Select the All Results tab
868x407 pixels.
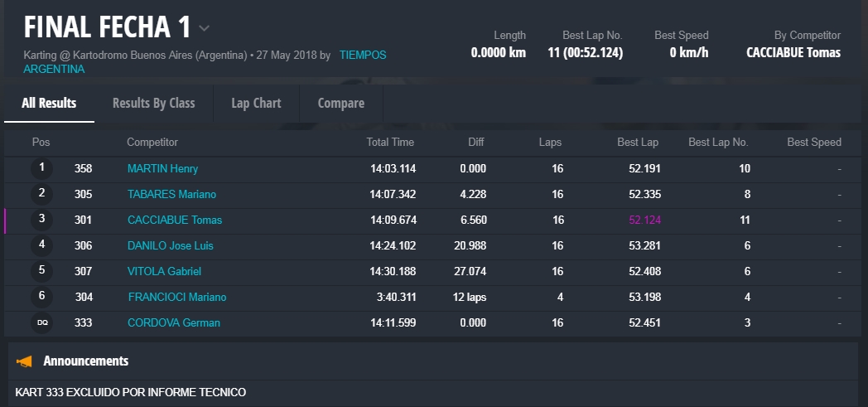pyautogui.click(x=49, y=103)
